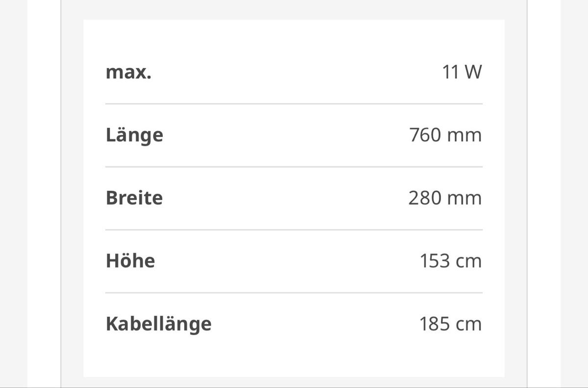Select the '760 mm' length value
588x388 pixels.
[x=445, y=135]
